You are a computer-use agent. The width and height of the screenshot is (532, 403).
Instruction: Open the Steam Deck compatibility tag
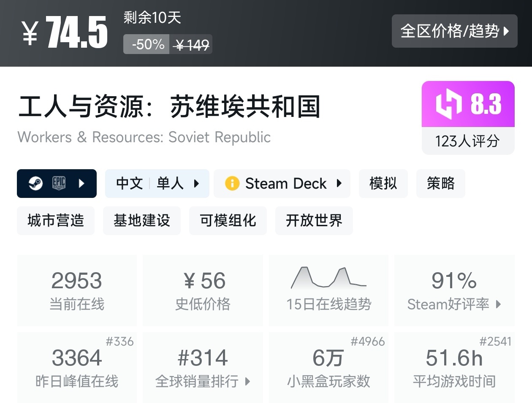282,184
